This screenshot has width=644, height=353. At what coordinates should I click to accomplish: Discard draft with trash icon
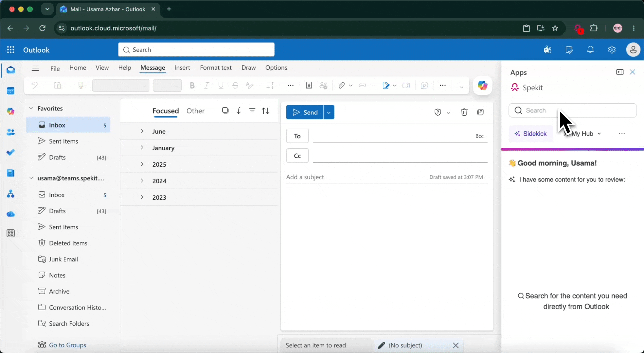pyautogui.click(x=464, y=112)
